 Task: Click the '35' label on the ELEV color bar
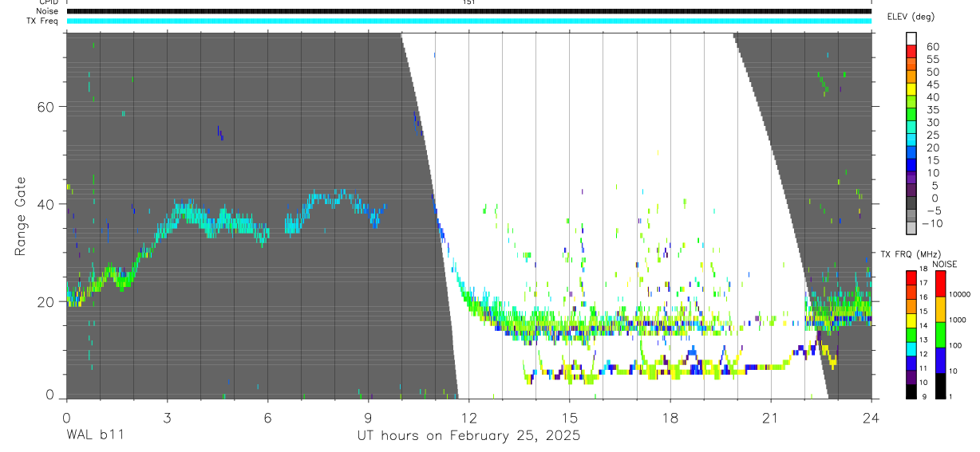932,110
